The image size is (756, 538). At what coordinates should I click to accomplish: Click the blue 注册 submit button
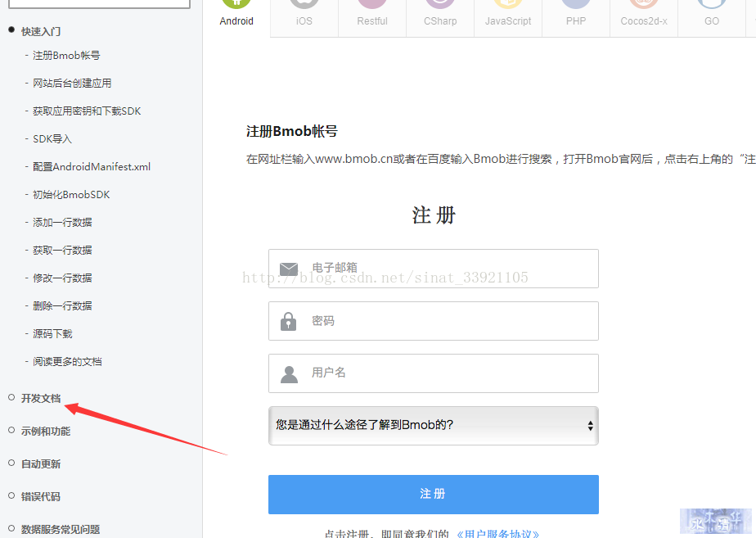(434, 495)
